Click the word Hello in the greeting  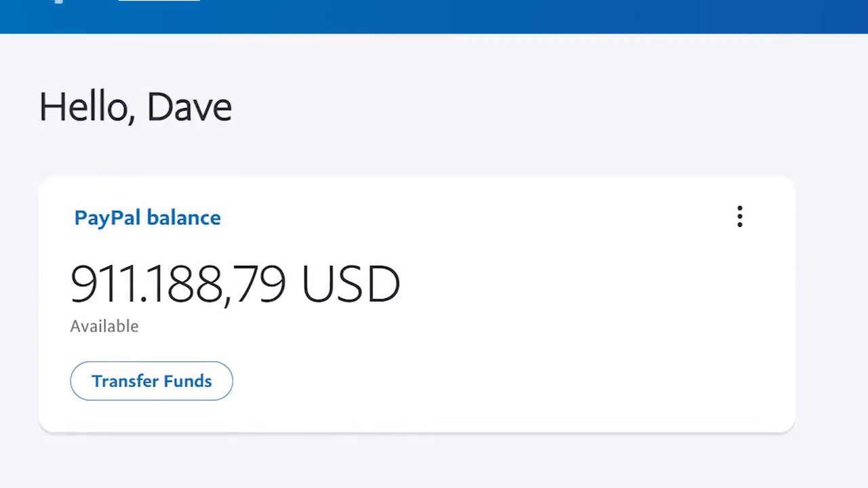click(83, 107)
